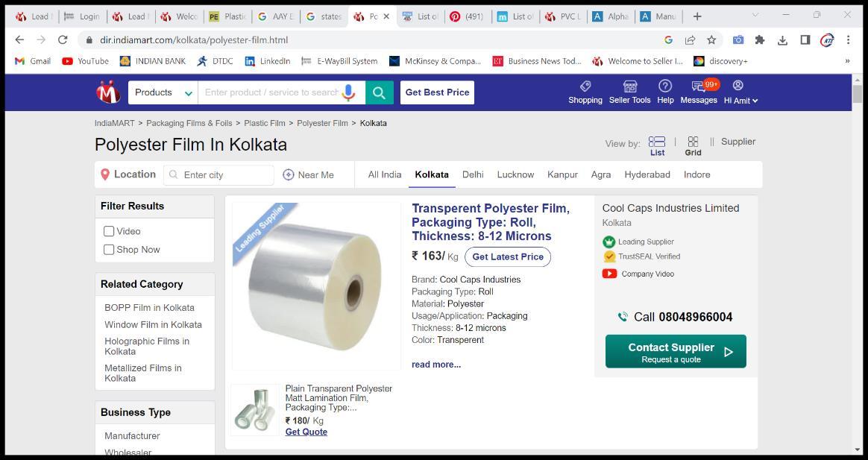Image resolution: width=868 pixels, height=460 pixels.
Task: Close the active Polyester tab
Action: 386,16
